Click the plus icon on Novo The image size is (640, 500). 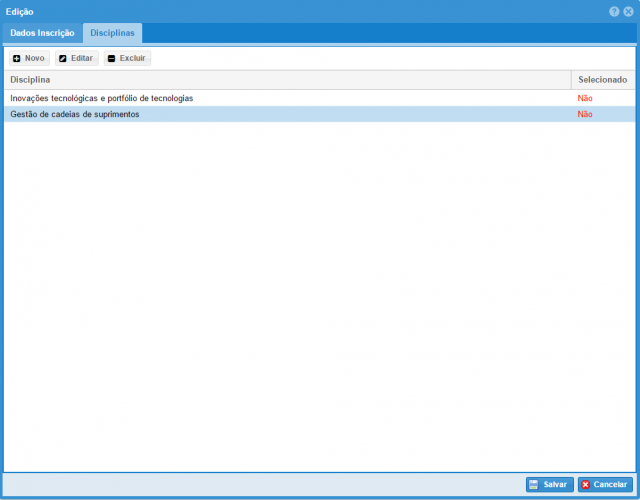(17, 59)
